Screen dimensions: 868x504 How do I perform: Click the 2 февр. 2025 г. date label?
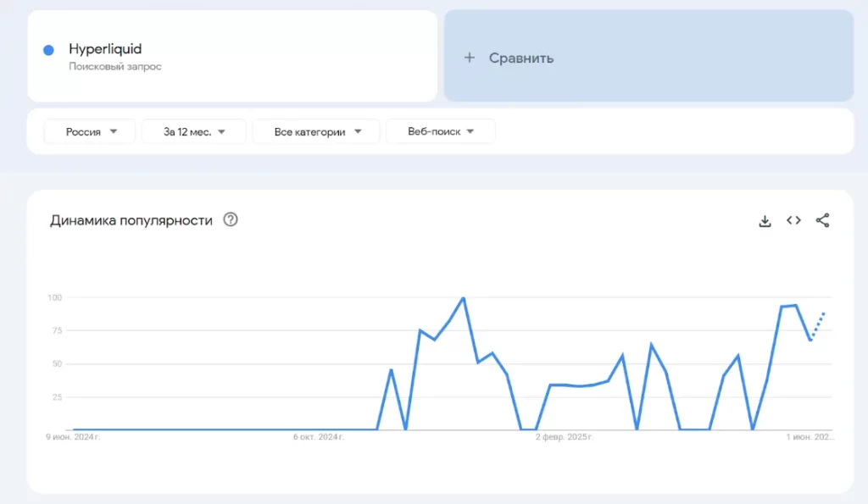coord(564,437)
